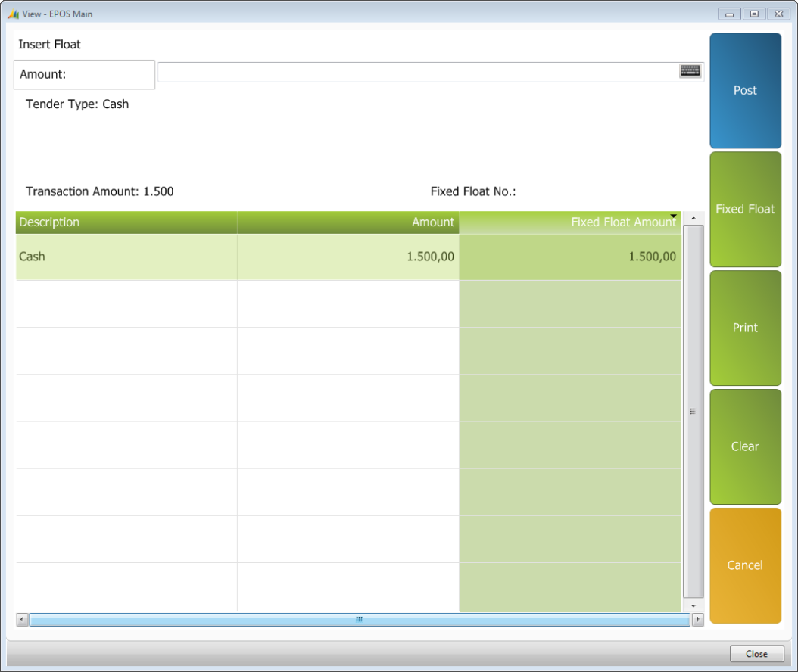798x672 pixels.
Task: Minimize the EPOS Main window
Action: 729,14
